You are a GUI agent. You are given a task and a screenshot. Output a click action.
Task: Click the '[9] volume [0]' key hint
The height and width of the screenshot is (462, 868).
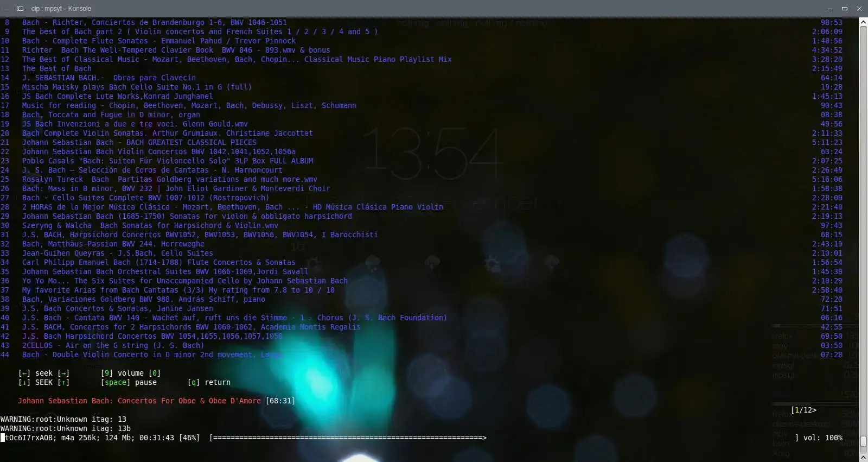pos(131,373)
